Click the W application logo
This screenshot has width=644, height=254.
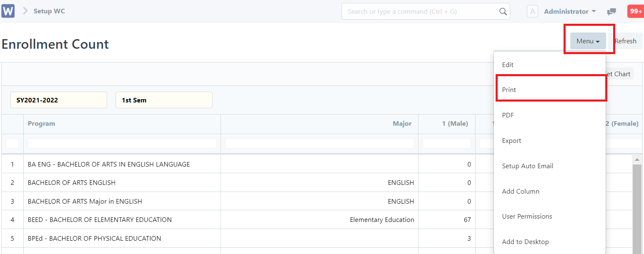point(8,10)
